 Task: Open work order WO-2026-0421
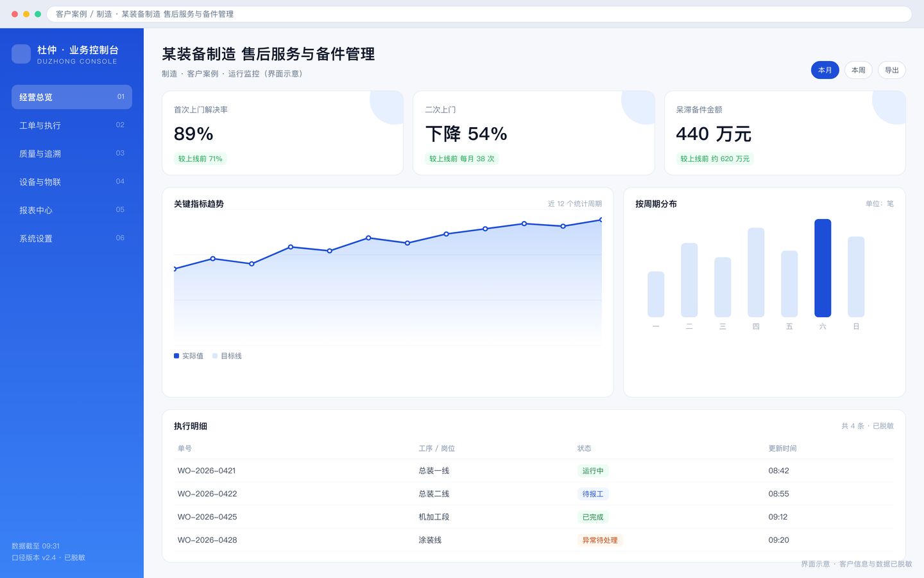coord(207,471)
